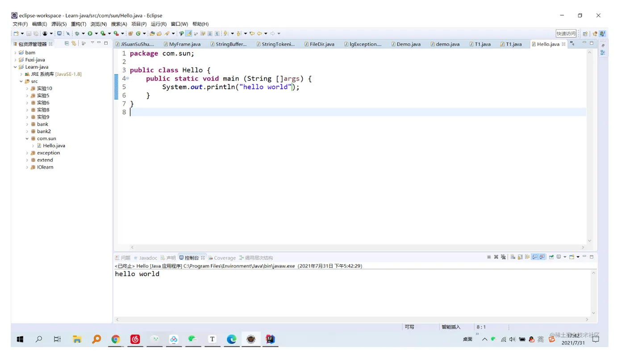Viewport: 625px width, 364px height.
Task: Close the Hello.java editor tab
Action: [x=563, y=44]
